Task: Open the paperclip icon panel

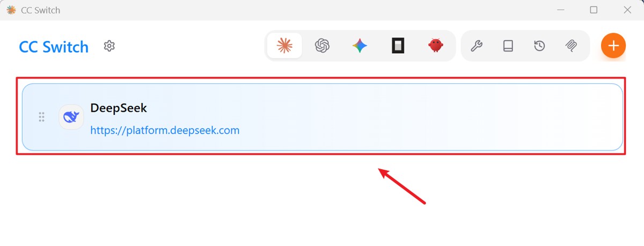Action: 571,46
